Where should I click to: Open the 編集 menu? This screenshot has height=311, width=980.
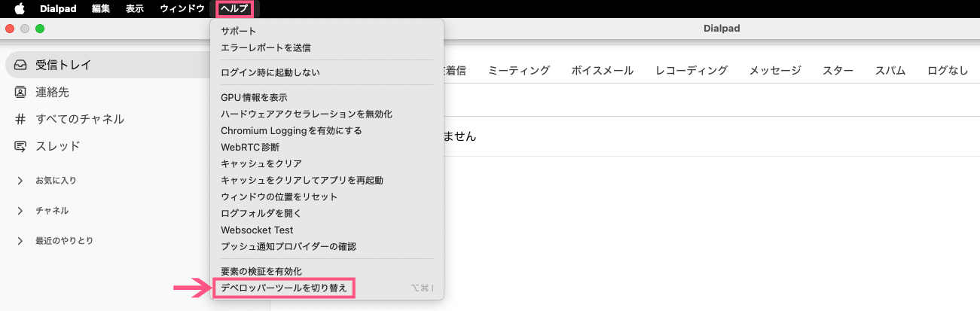[x=102, y=8]
